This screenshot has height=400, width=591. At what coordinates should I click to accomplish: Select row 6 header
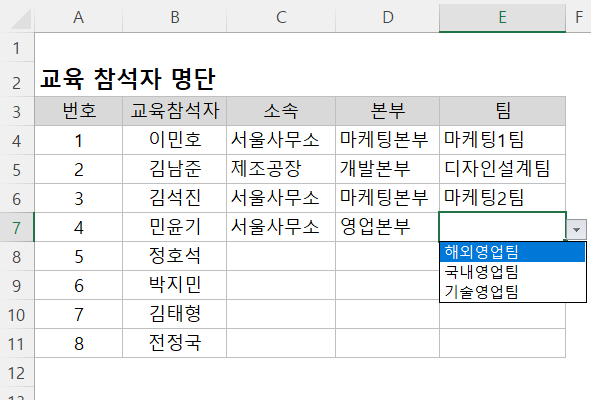(17, 199)
